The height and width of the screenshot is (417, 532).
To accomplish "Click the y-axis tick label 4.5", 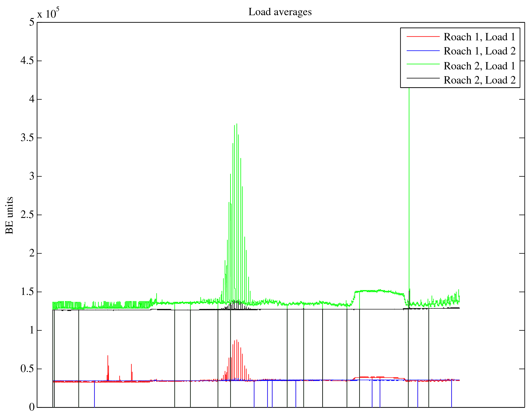I will click(27, 61).
